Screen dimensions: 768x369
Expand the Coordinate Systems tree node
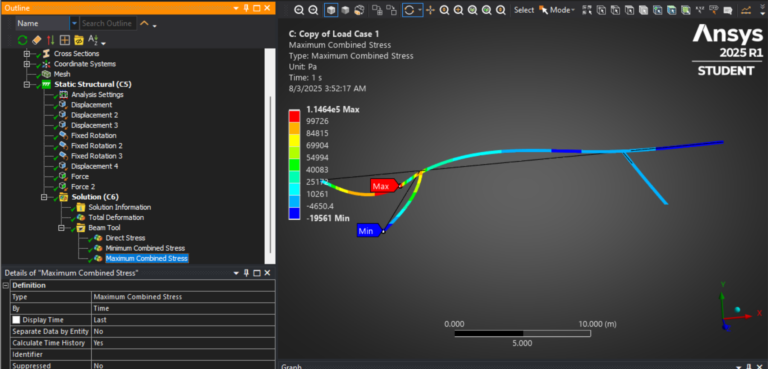pos(27,64)
